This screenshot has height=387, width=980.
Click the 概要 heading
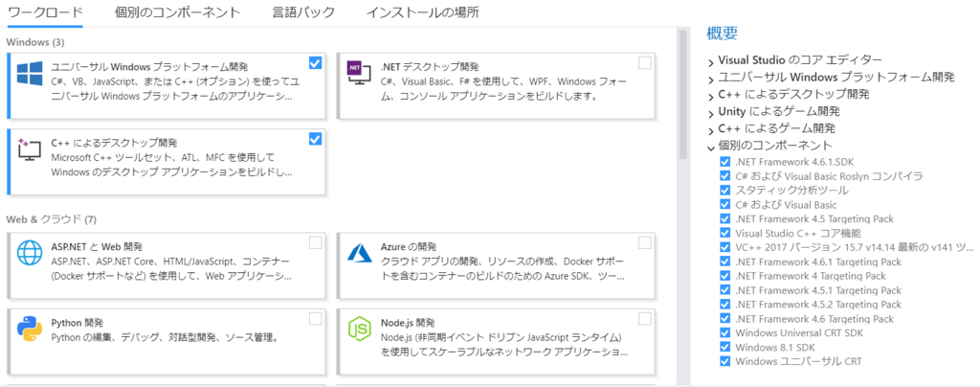[722, 34]
